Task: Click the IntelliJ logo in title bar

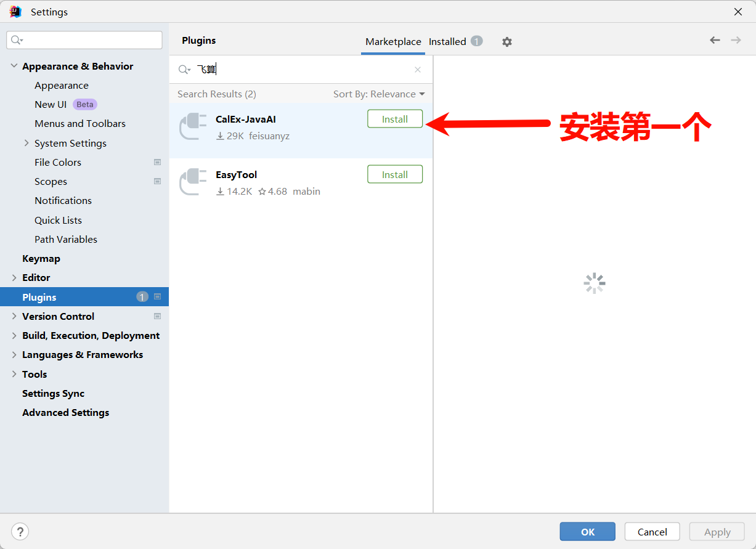Action: [x=16, y=12]
